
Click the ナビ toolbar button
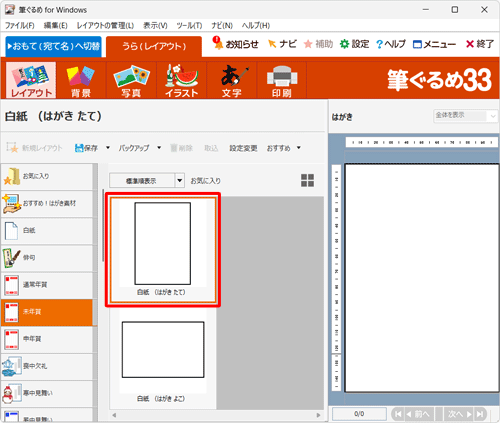[282, 44]
